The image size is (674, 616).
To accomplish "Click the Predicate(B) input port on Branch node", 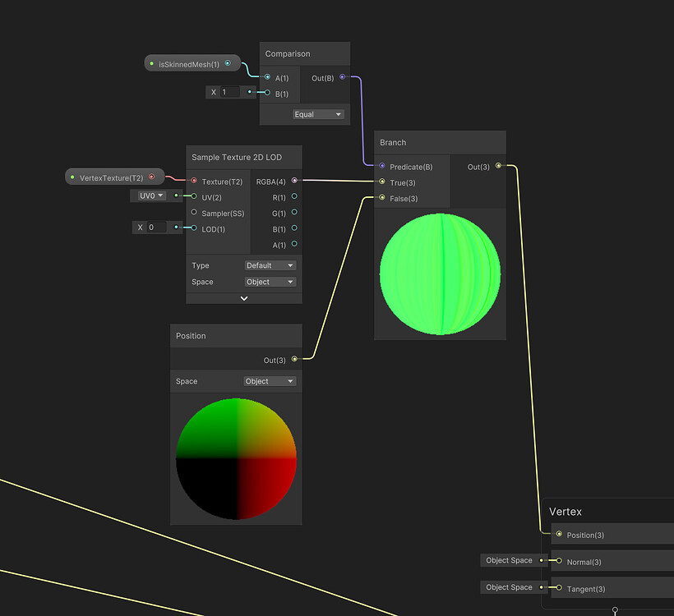I will (x=381, y=166).
